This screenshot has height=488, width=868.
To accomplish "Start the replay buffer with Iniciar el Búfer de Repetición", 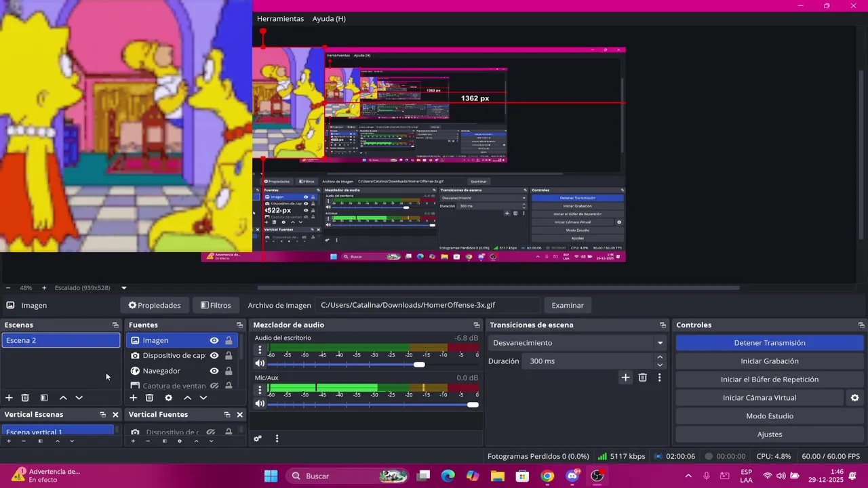I will [770, 380].
